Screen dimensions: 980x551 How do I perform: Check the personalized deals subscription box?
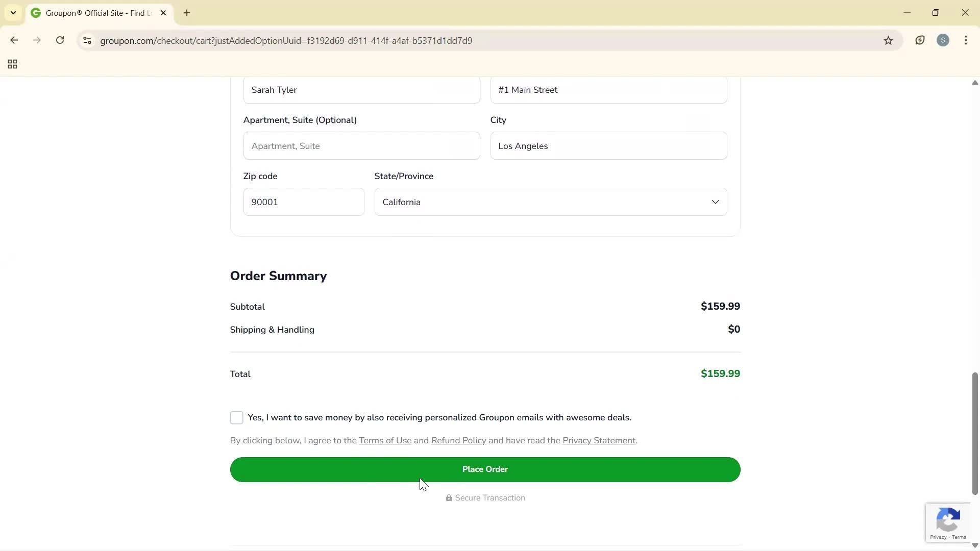click(x=236, y=417)
